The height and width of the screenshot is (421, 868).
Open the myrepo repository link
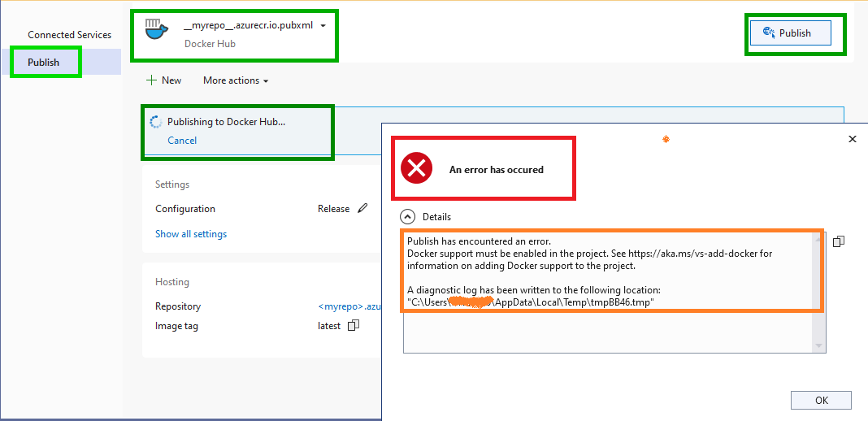point(349,306)
